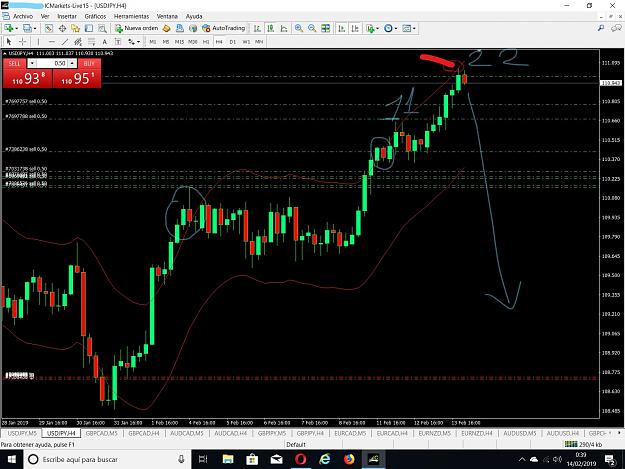625x469 pixels.
Task: Click the Windows search box
Action: (x=108, y=459)
